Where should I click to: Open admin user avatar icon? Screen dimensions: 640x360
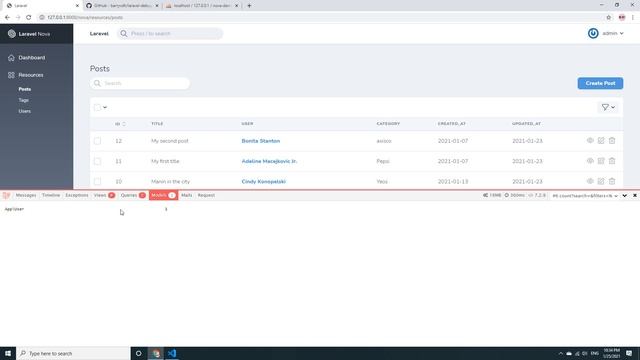593,33
